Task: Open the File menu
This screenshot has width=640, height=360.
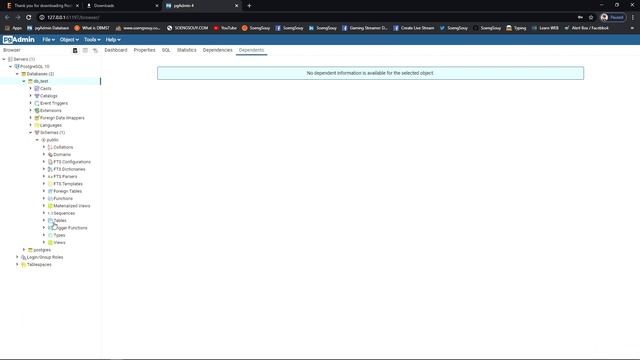Action: tap(49, 40)
